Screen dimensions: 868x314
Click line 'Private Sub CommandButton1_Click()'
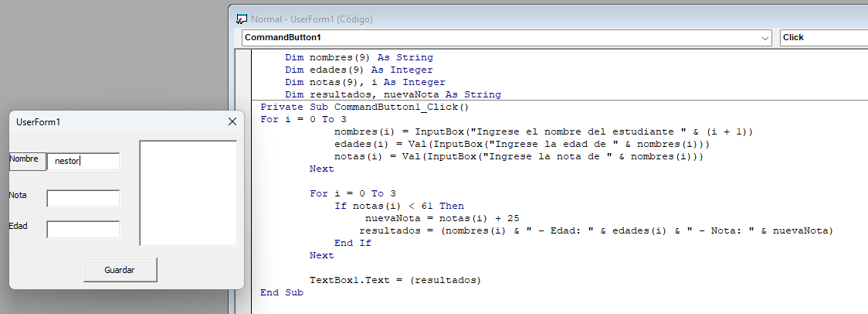364,107
